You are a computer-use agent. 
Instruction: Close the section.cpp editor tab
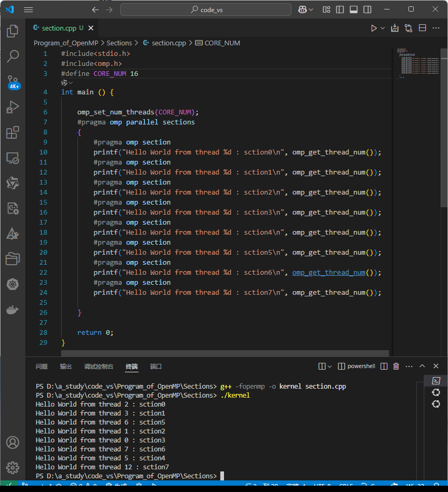coord(91,28)
